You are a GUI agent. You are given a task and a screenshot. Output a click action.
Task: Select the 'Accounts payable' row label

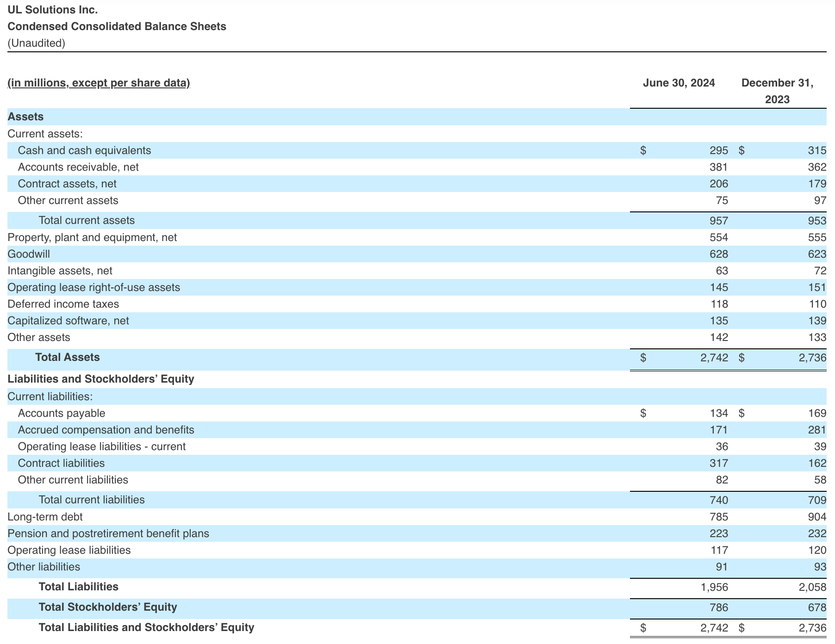tap(62, 413)
